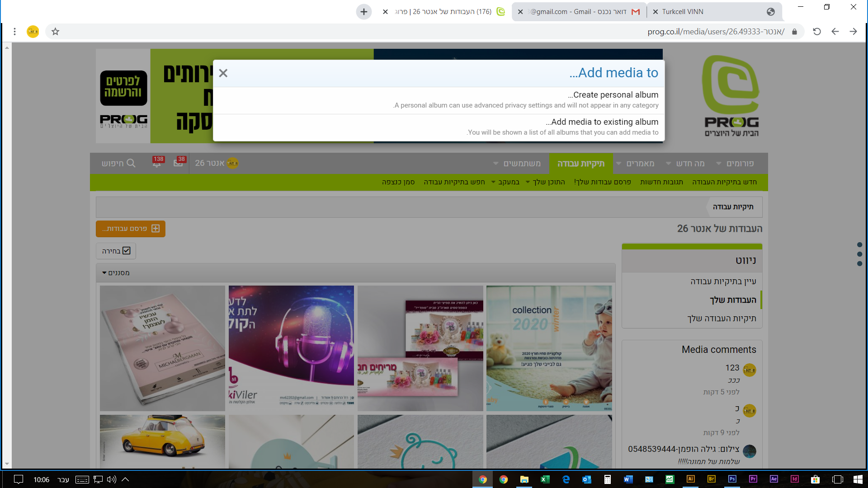
Task: Bookmark page with the star icon
Action: (55, 32)
